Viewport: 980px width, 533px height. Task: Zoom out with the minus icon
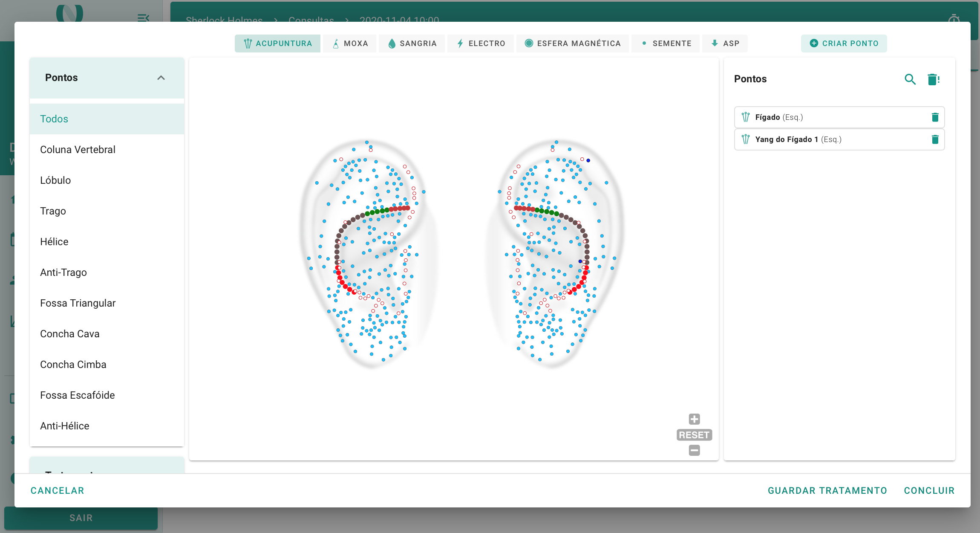(694, 450)
